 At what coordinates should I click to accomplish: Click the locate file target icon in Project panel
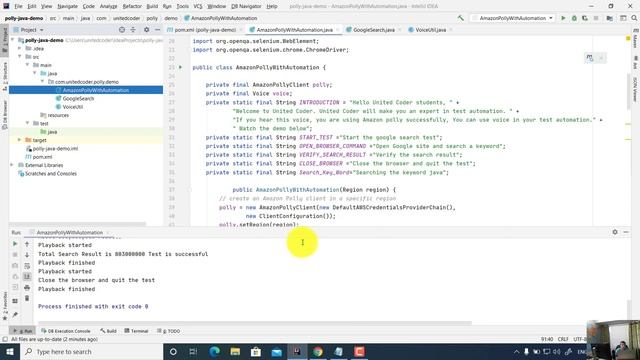[122, 30]
